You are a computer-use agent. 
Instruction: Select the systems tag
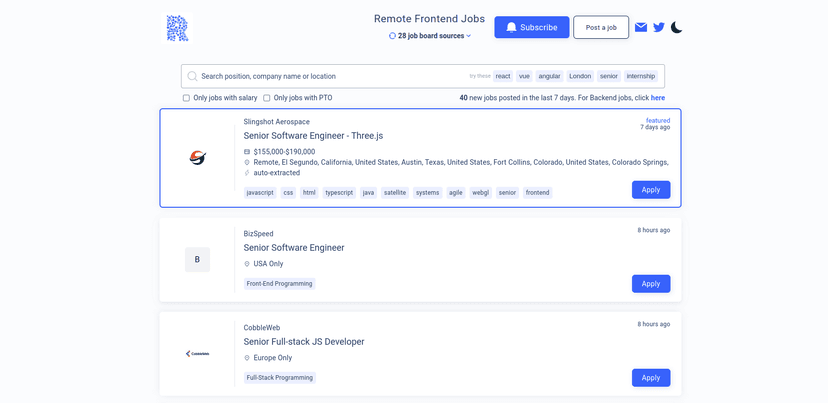pyautogui.click(x=428, y=193)
